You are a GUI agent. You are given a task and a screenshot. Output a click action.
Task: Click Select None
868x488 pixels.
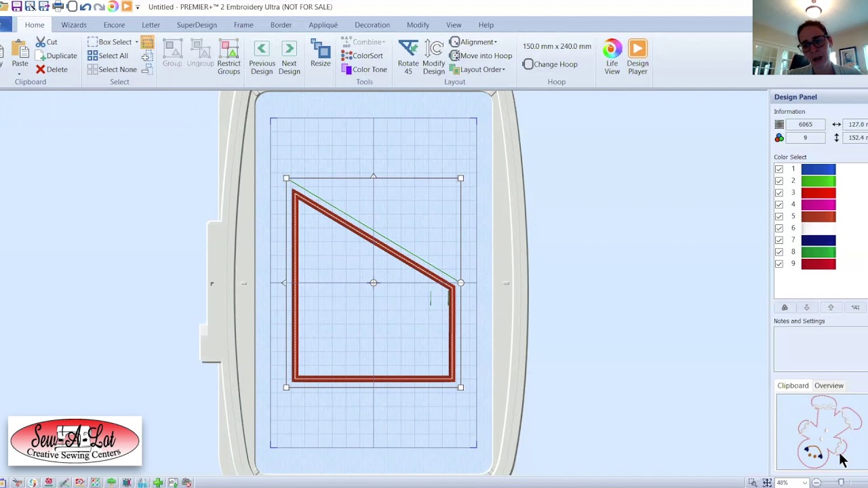[x=112, y=69]
